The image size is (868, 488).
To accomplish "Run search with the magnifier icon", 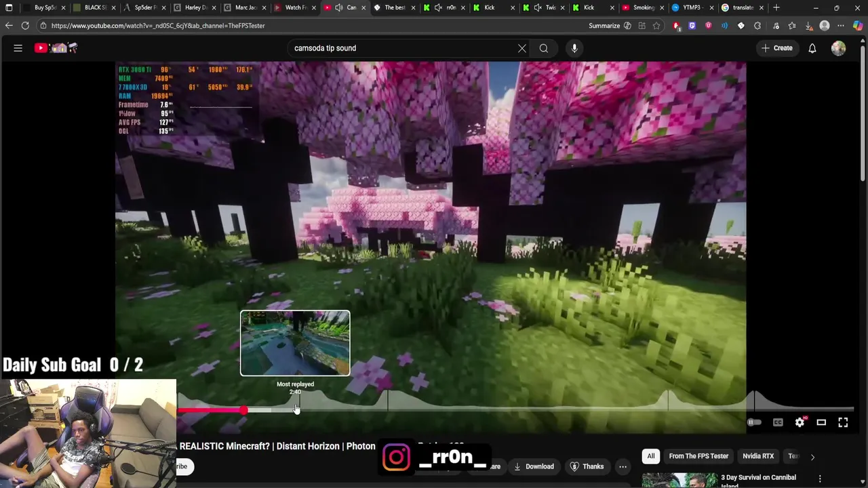I will tap(544, 48).
